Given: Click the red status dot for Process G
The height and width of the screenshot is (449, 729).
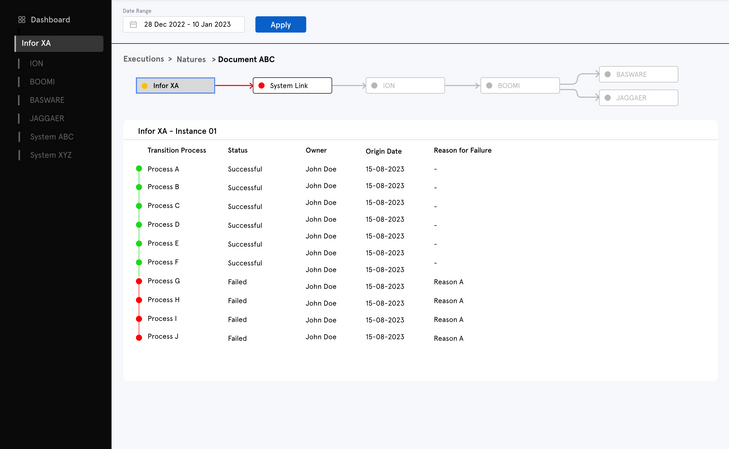Looking at the screenshot, I should coord(139,281).
